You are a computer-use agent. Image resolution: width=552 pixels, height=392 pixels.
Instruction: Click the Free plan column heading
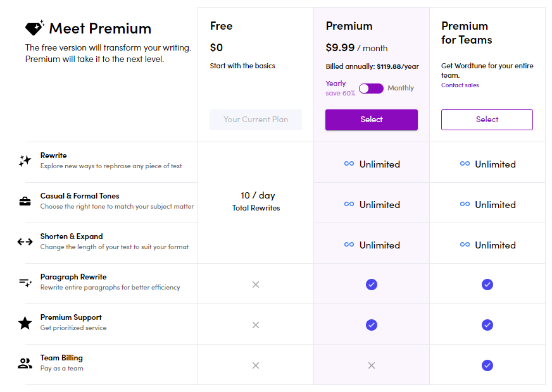point(222,26)
